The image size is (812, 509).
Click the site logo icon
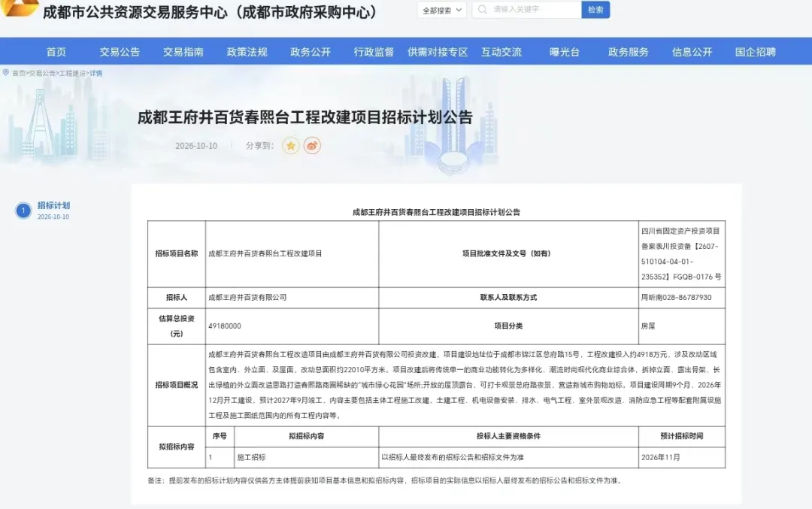point(20,8)
